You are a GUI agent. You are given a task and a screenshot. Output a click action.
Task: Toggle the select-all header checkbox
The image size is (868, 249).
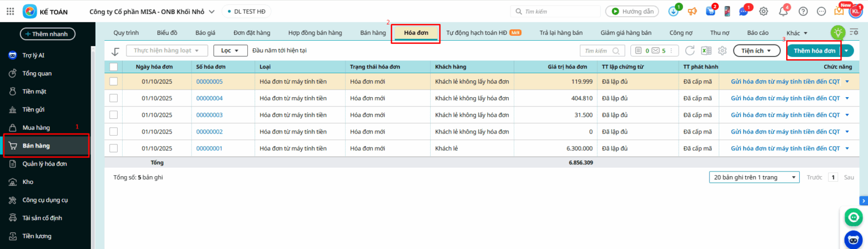[113, 67]
